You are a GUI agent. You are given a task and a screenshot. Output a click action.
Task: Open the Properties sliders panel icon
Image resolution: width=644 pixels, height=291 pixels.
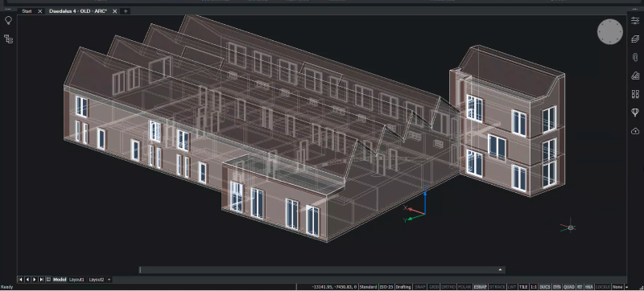click(635, 21)
